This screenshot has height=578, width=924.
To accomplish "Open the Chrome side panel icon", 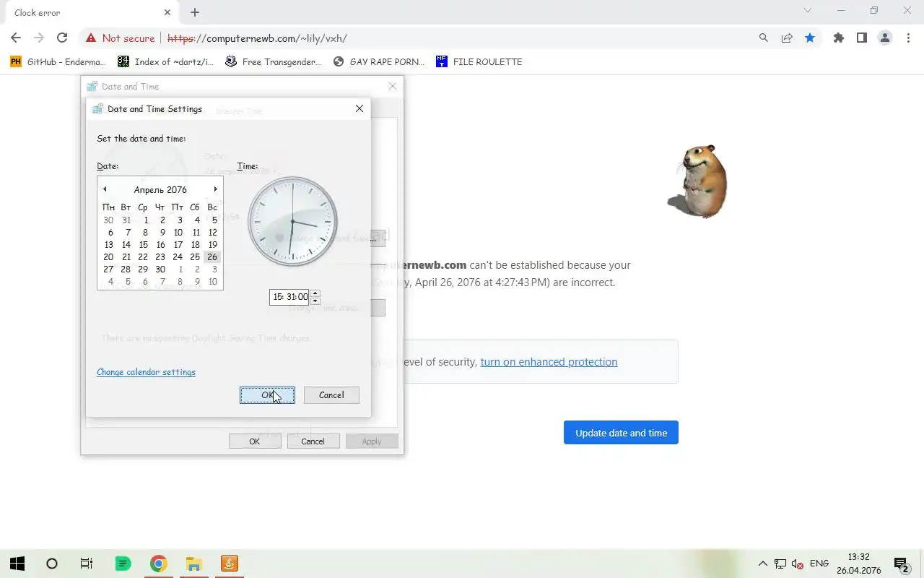I will pyautogui.click(x=862, y=38).
